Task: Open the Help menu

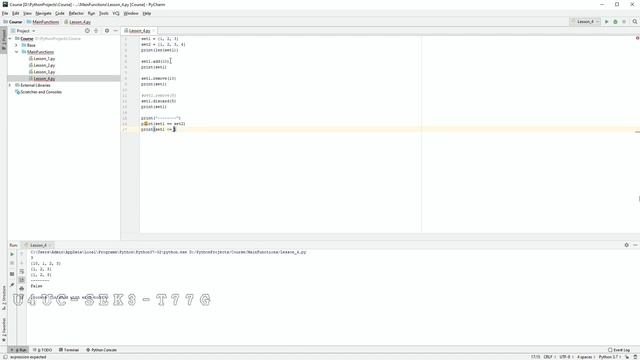Action: [x=147, y=13]
